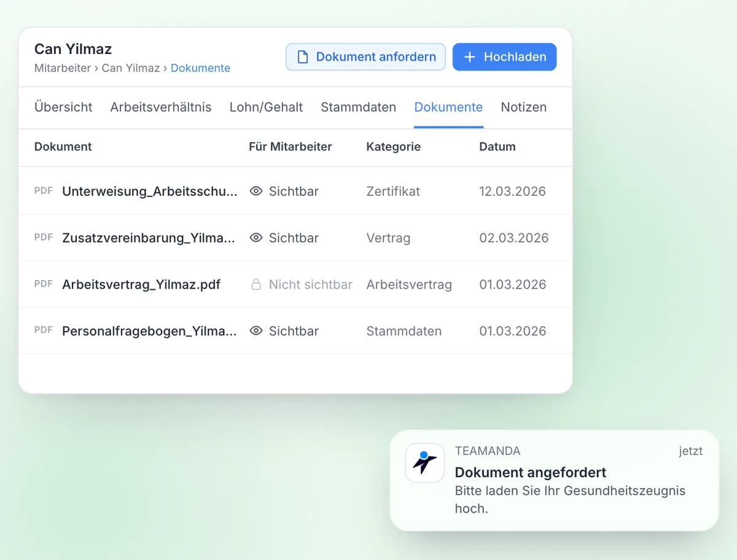Select the Dokumente tab

(x=448, y=107)
